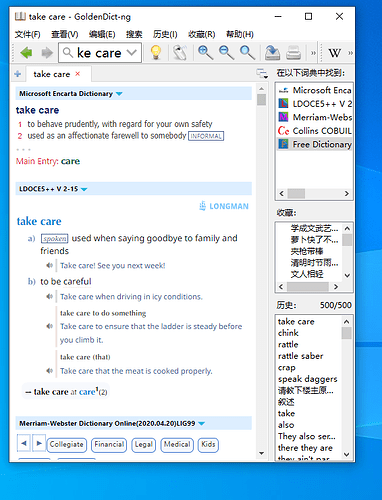Open the 帮助(H) menu
Image resolution: width=382 pixels, height=500 pixels.
point(239,34)
